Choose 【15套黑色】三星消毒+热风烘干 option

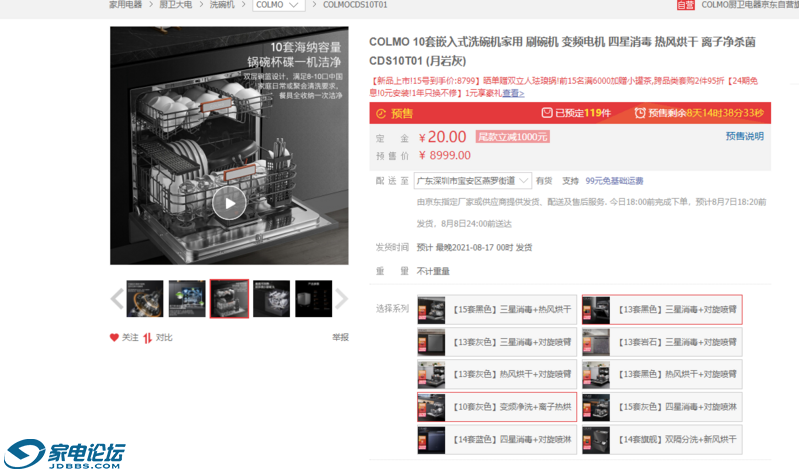click(x=497, y=310)
